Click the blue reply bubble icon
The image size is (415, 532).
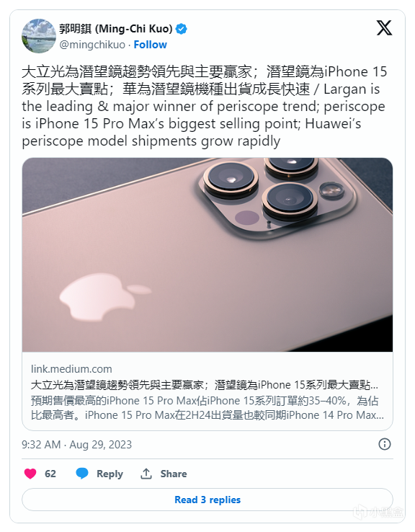[82, 474]
